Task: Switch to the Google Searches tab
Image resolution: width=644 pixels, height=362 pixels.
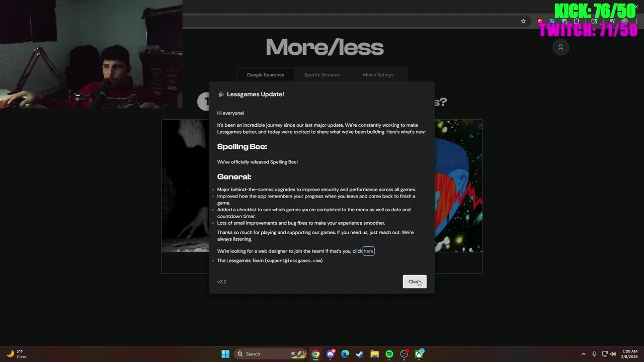Action: [266, 75]
